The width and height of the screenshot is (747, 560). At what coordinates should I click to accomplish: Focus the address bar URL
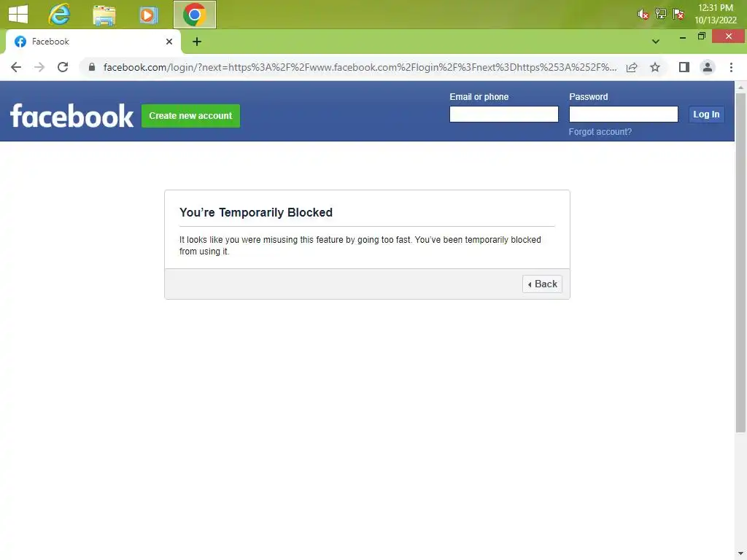tap(360, 67)
